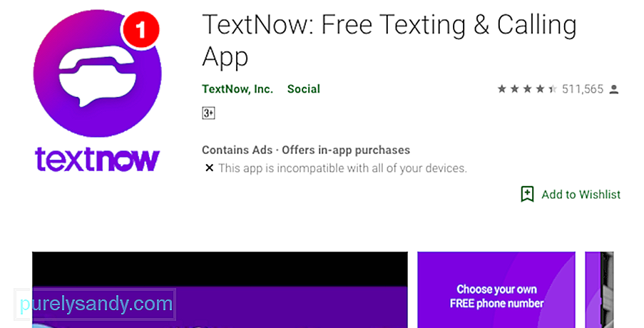
Task: Click the Add to Wishlist text
Action: click(581, 194)
